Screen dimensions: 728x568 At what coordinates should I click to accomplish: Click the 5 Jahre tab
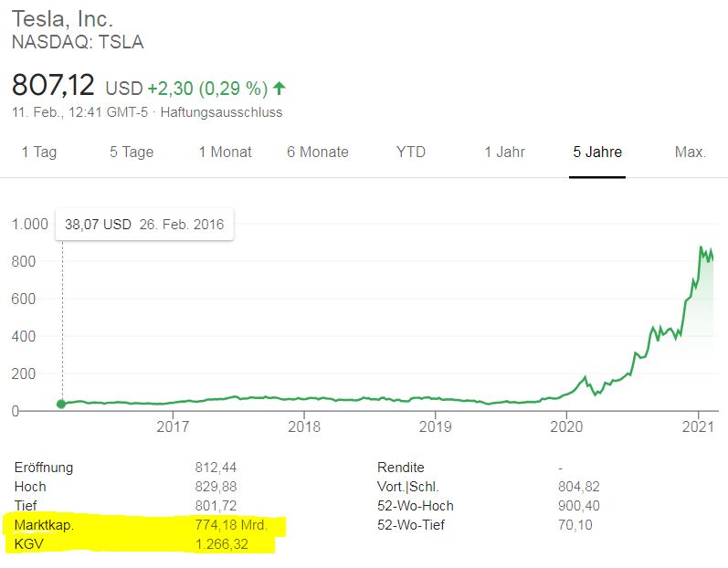[x=597, y=152]
